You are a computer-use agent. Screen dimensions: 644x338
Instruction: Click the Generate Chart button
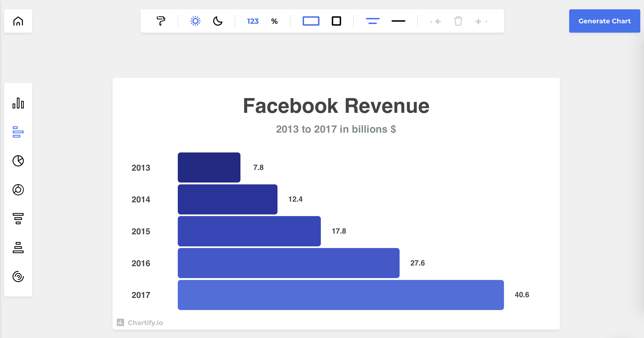[604, 21]
